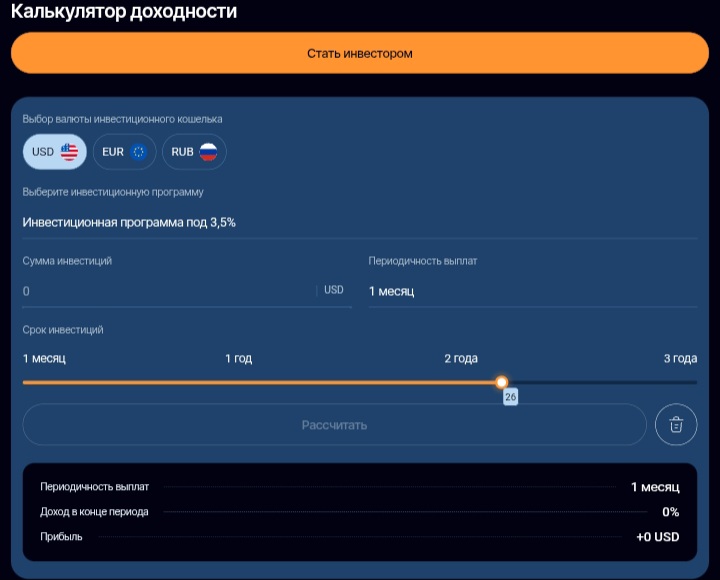
Task: Click the '3 года' term label
Action: [x=680, y=359]
